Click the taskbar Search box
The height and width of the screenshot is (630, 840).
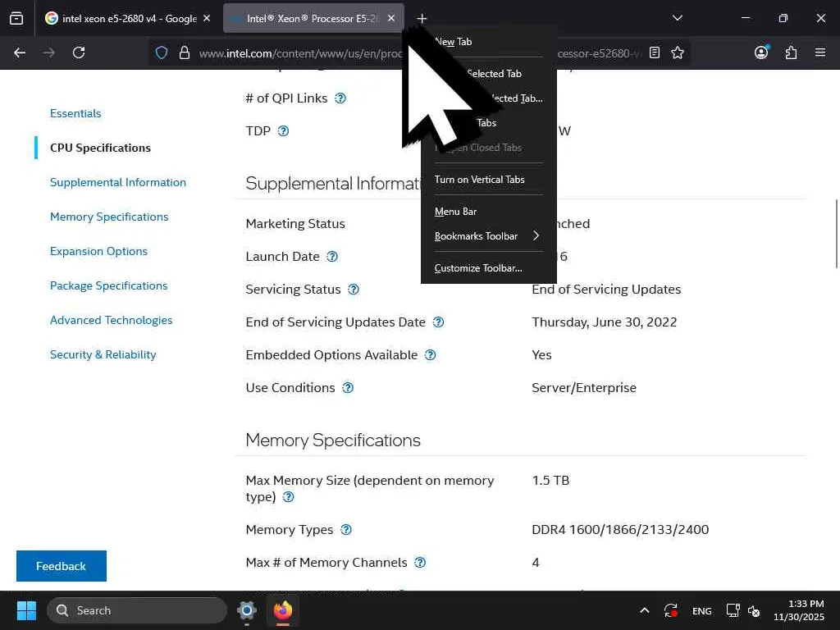pyautogui.click(x=137, y=610)
